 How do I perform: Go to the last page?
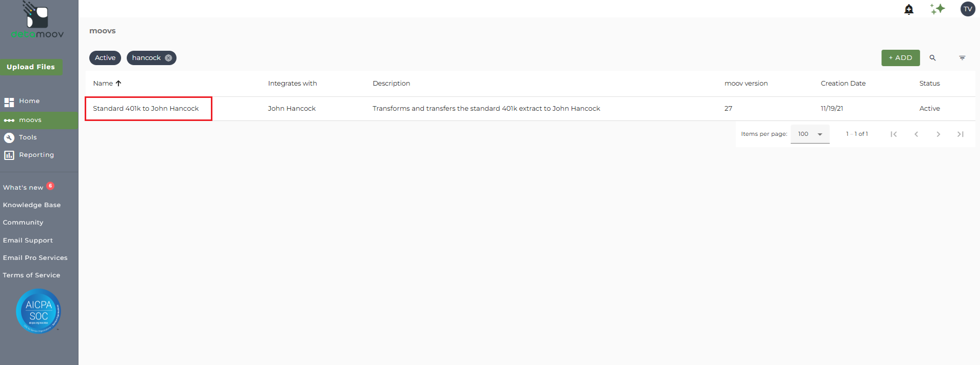961,134
